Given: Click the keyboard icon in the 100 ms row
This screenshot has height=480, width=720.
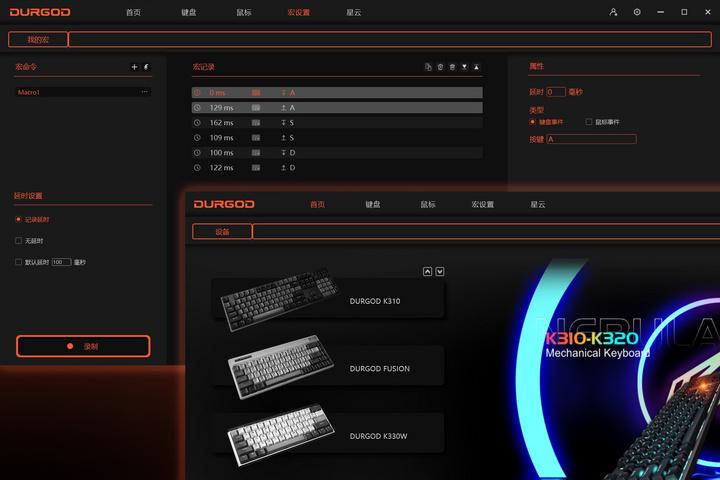Looking at the screenshot, I should click(x=256, y=152).
